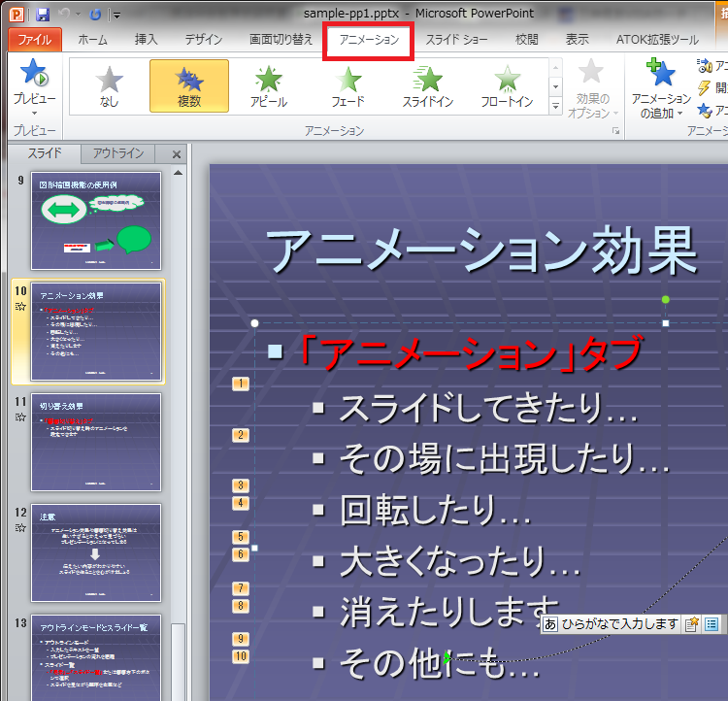Click the bullet text 大きくなったり…
The height and width of the screenshot is (701, 728).
coord(460,561)
